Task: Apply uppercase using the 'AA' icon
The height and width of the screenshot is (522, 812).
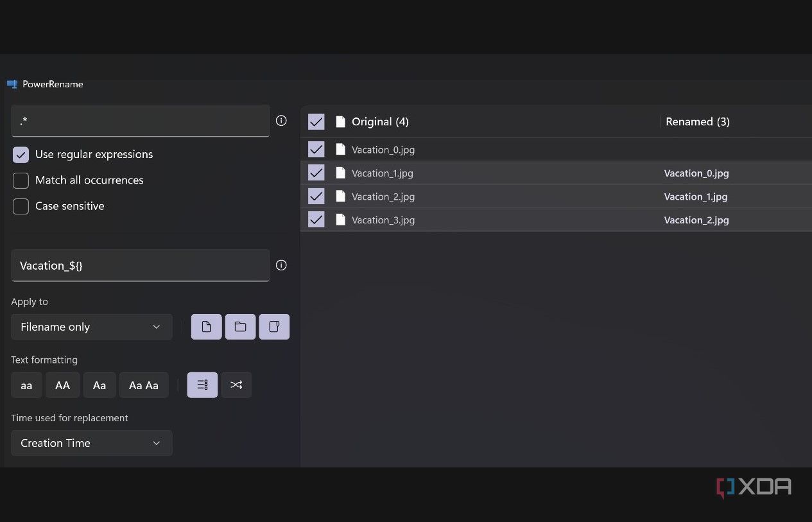Action: (62, 385)
